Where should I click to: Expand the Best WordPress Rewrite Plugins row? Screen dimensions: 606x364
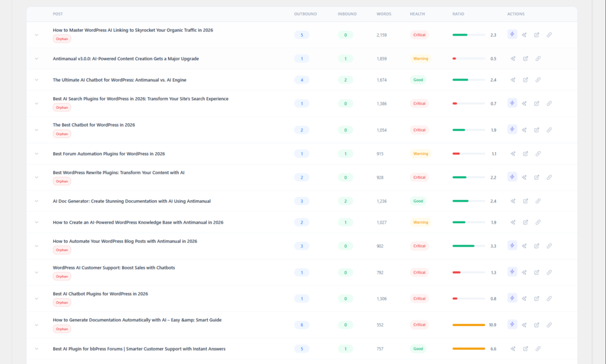[x=36, y=177]
